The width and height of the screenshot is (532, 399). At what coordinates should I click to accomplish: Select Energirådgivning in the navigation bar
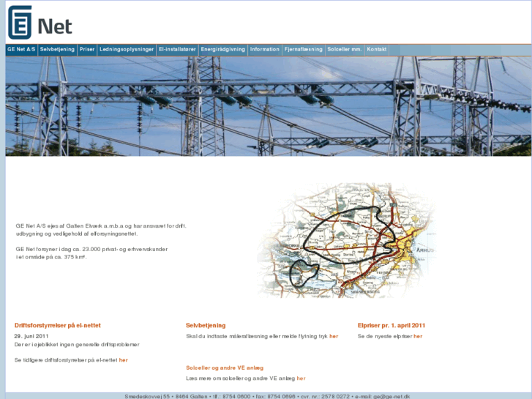(223, 50)
